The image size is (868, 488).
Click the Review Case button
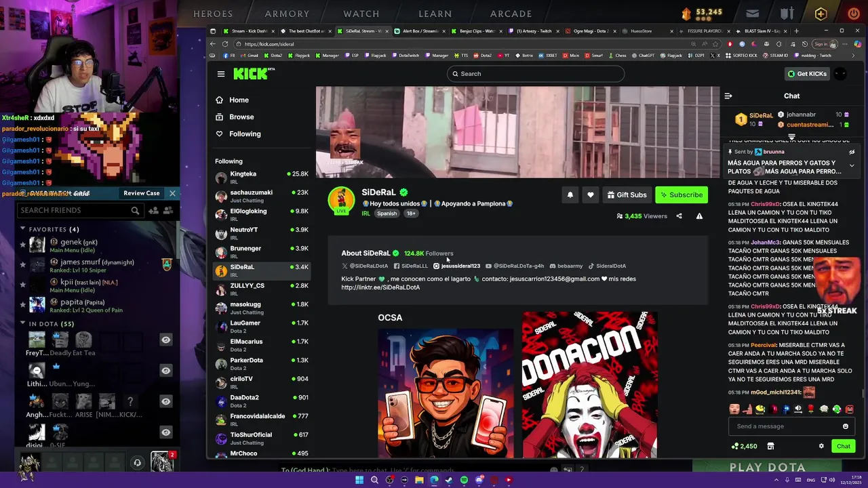[142, 193]
